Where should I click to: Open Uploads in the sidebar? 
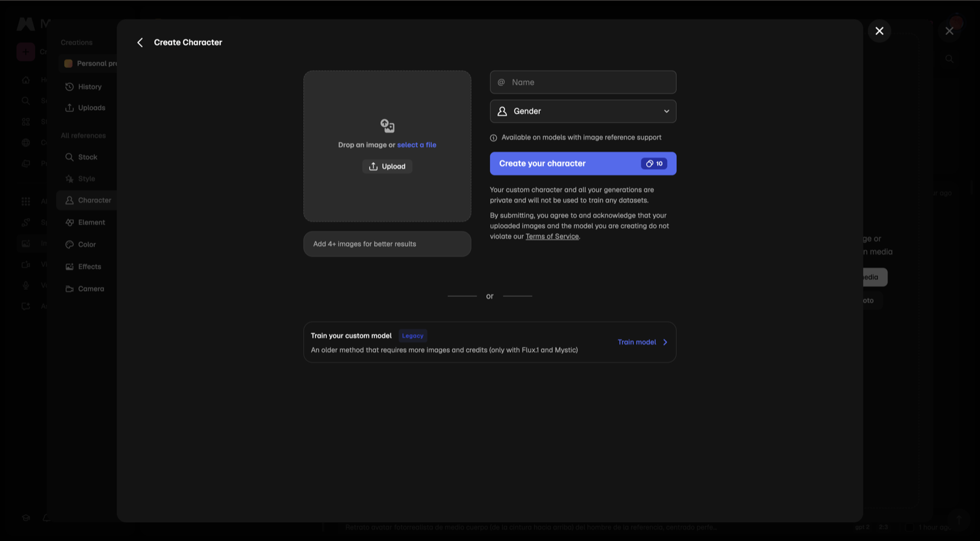point(86,108)
